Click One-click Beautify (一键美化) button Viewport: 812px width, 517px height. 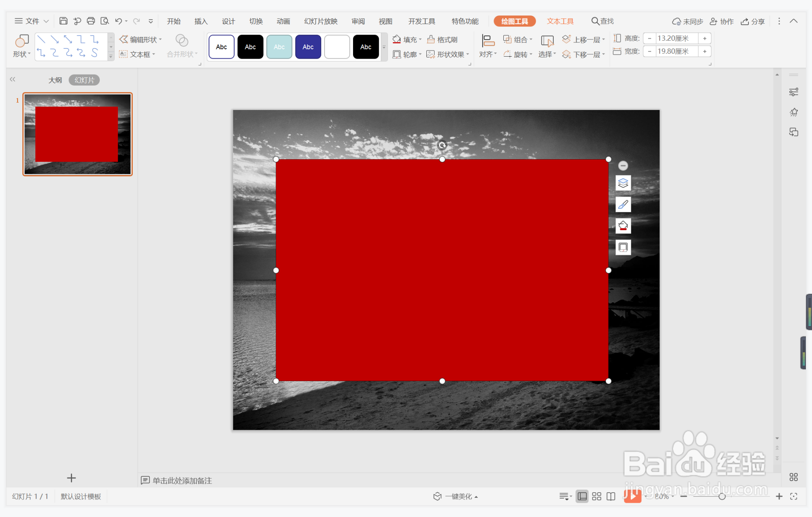[455, 496]
